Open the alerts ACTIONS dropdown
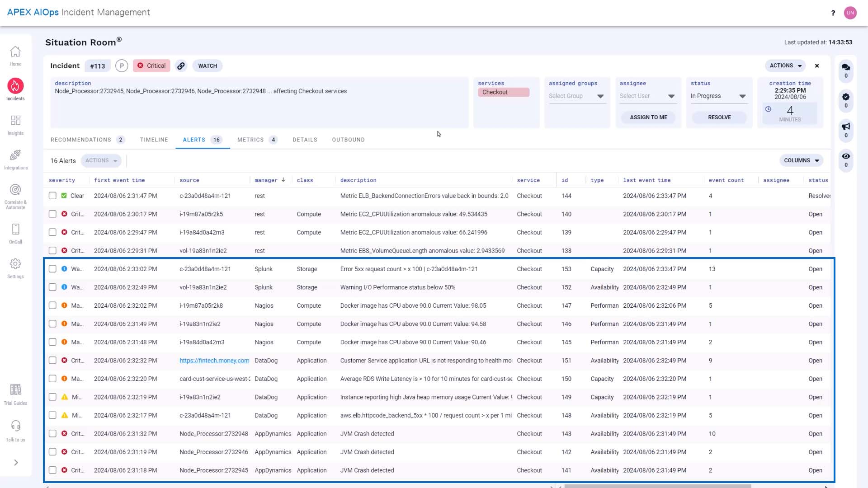 [x=101, y=161]
